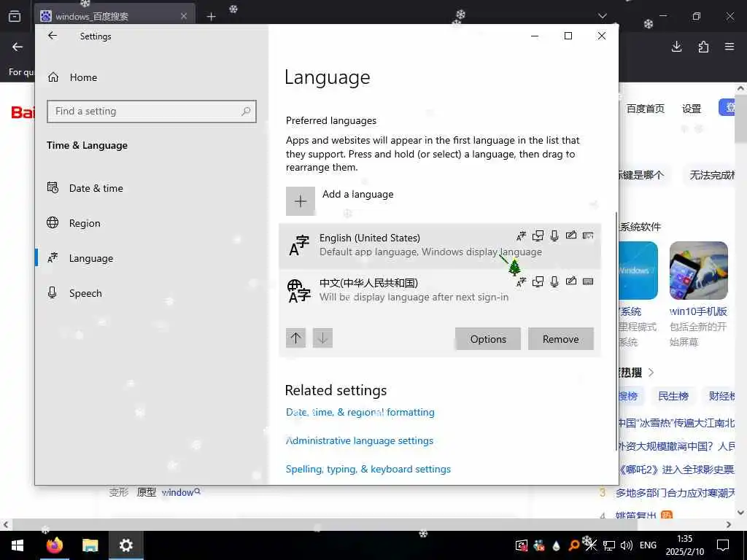The height and width of the screenshot is (560, 747).
Task: Click text-to-speech icon on English row
Action: (x=538, y=236)
